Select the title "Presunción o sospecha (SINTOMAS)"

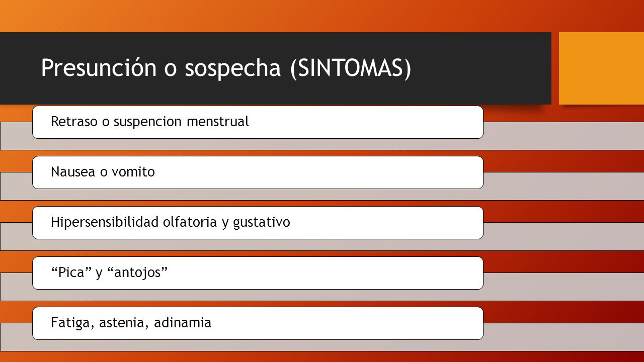[226, 68]
